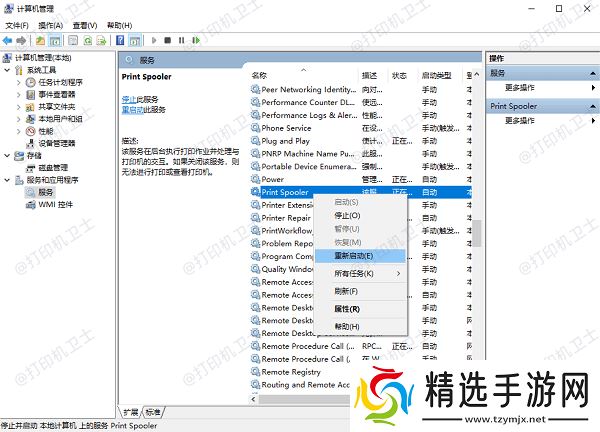The image size is (600, 432).
Task: Click the Back arrow toolbar icon
Action: click(x=8, y=41)
